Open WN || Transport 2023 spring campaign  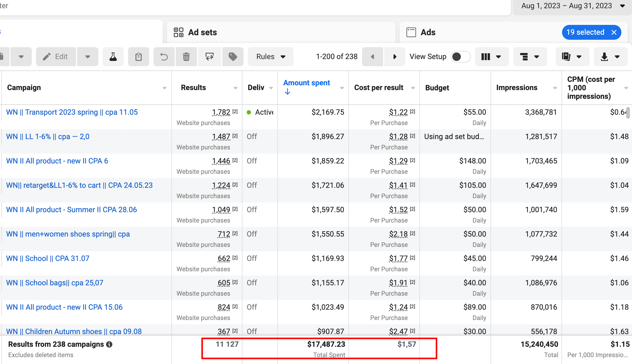pyautogui.click(x=72, y=112)
